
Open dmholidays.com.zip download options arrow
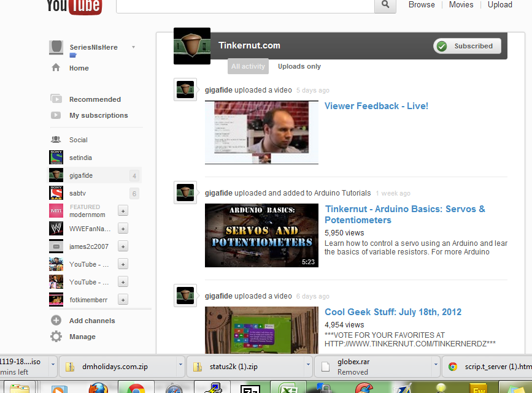pos(180,365)
